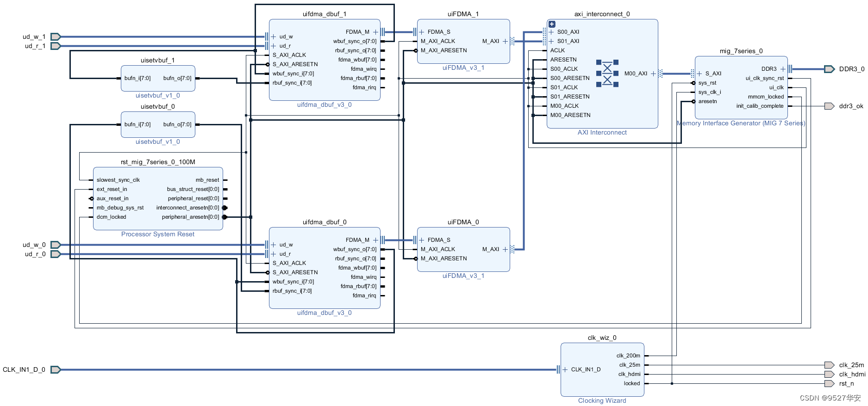Click the ddr3_ok output port icon
Viewport: 868px width, 406px height.
tap(829, 106)
